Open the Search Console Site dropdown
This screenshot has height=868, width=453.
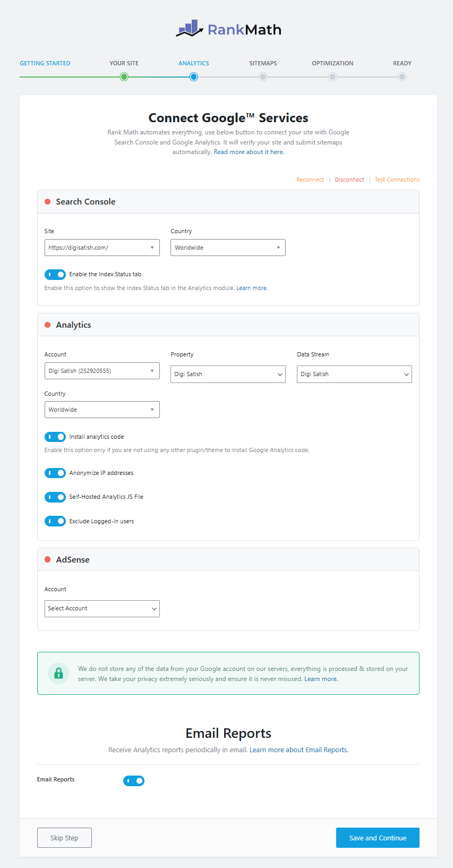click(102, 248)
